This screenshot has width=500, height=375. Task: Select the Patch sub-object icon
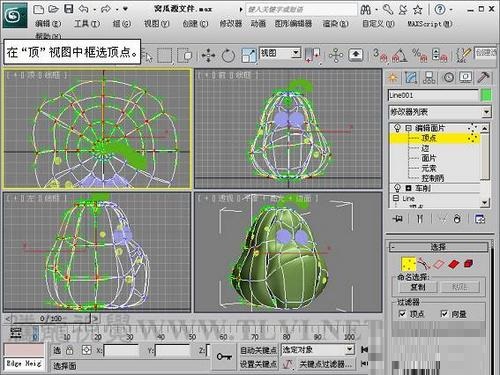(439, 264)
